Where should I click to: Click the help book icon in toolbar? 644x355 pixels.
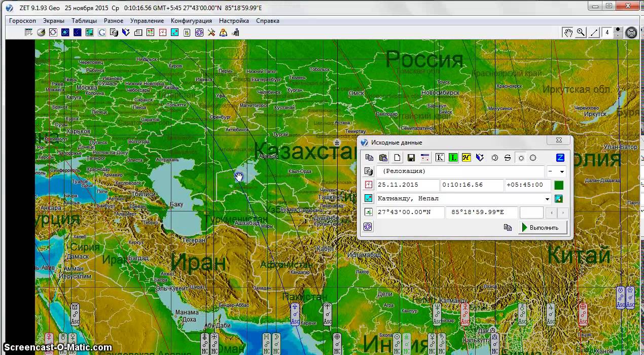(x=224, y=32)
